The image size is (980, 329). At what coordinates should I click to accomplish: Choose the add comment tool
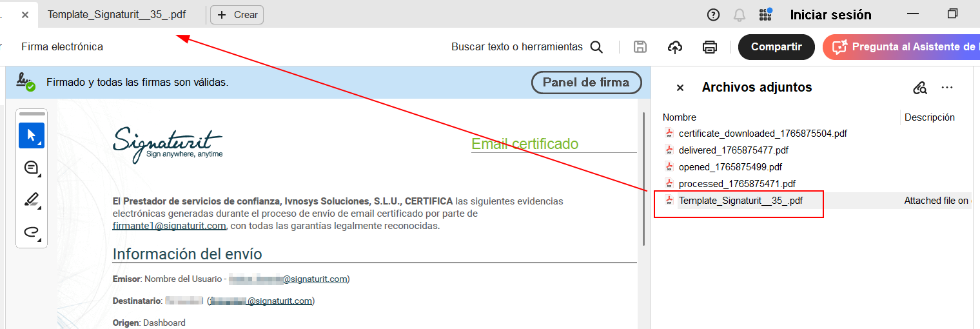click(31, 168)
